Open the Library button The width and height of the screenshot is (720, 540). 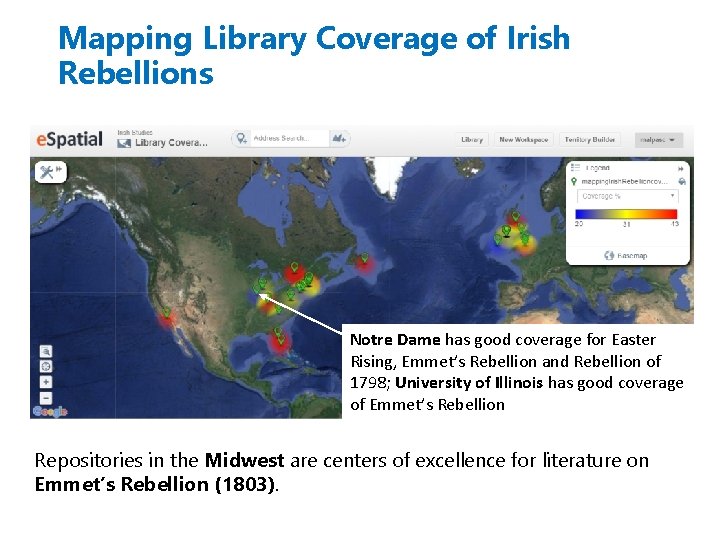point(472,140)
